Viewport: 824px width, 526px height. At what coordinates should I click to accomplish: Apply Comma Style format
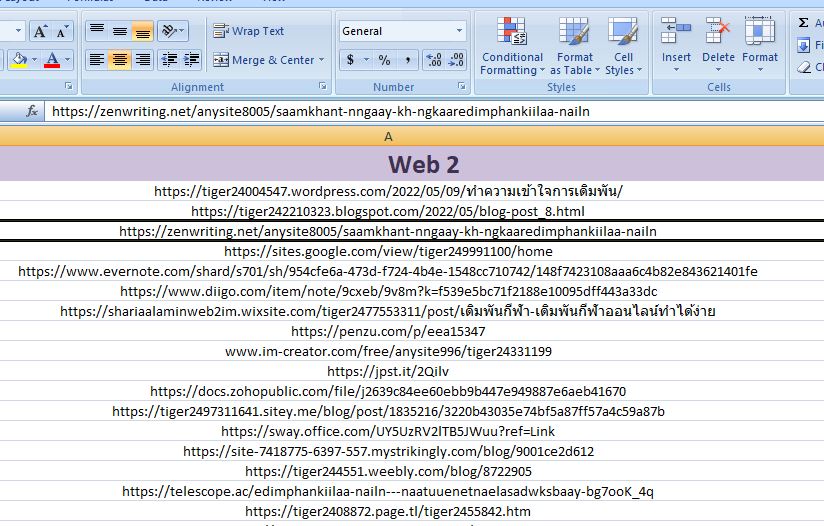[407, 60]
